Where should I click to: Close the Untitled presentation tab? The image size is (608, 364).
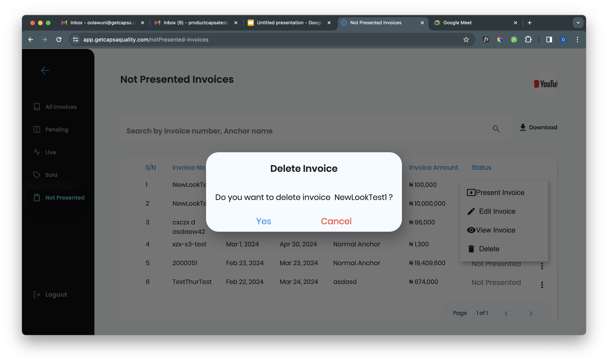[329, 23]
